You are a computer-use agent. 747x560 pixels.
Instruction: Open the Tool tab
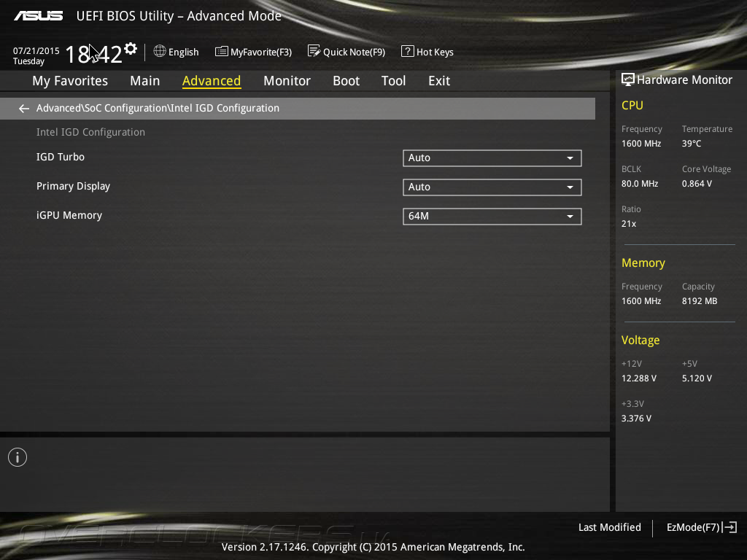tap(393, 81)
